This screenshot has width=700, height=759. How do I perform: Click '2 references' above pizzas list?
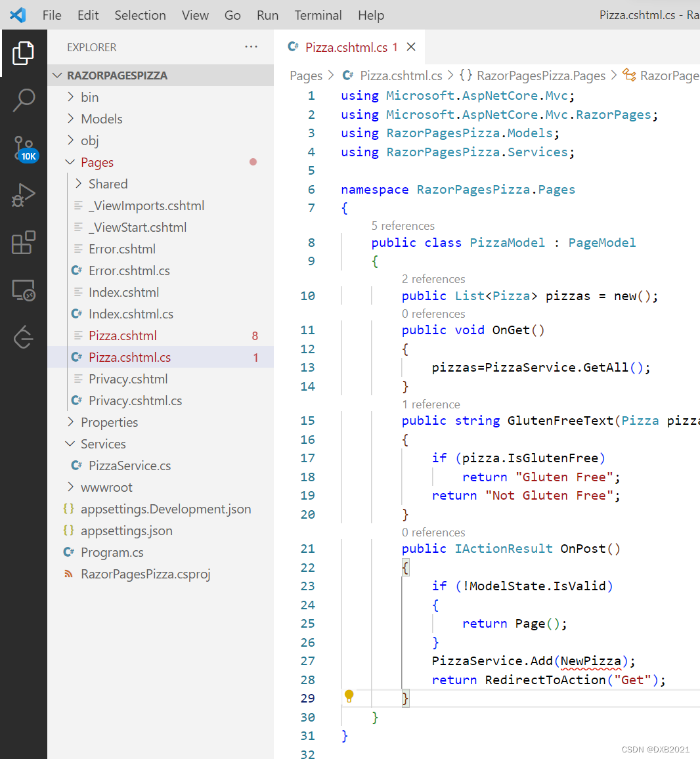(433, 279)
